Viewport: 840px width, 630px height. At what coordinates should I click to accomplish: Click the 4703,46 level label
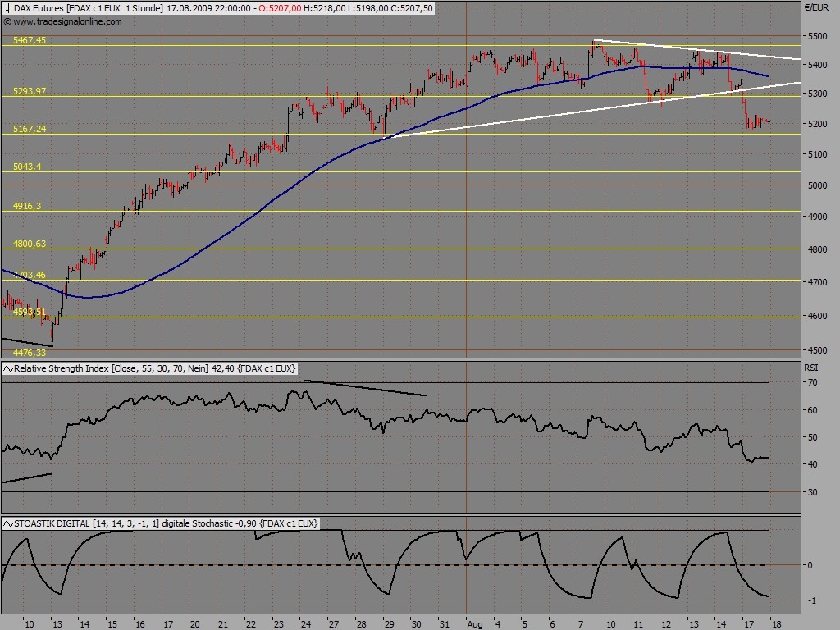(x=30, y=275)
